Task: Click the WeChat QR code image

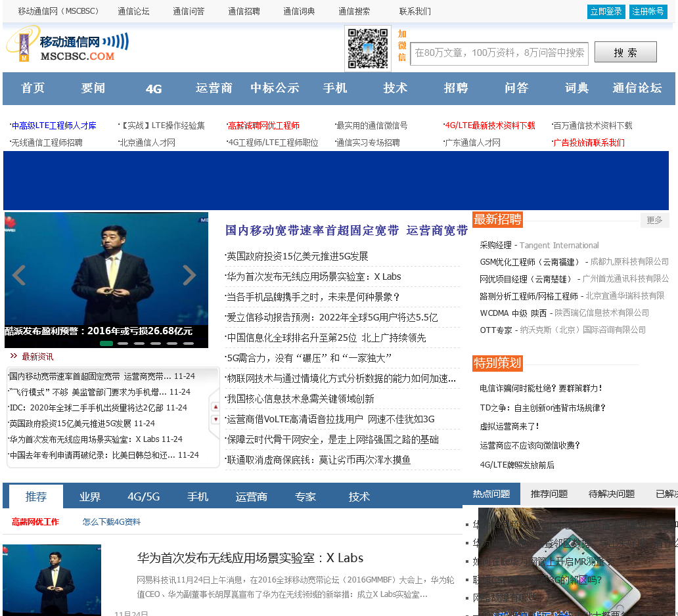Action: tap(368, 49)
